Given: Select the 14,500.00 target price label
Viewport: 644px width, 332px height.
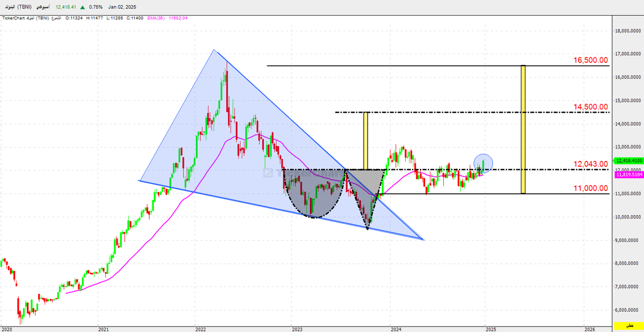Looking at the screenshot, I should 590,107.
